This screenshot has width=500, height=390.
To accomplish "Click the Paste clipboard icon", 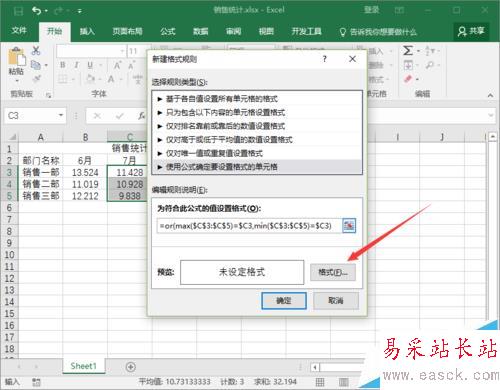I will 16,56.
